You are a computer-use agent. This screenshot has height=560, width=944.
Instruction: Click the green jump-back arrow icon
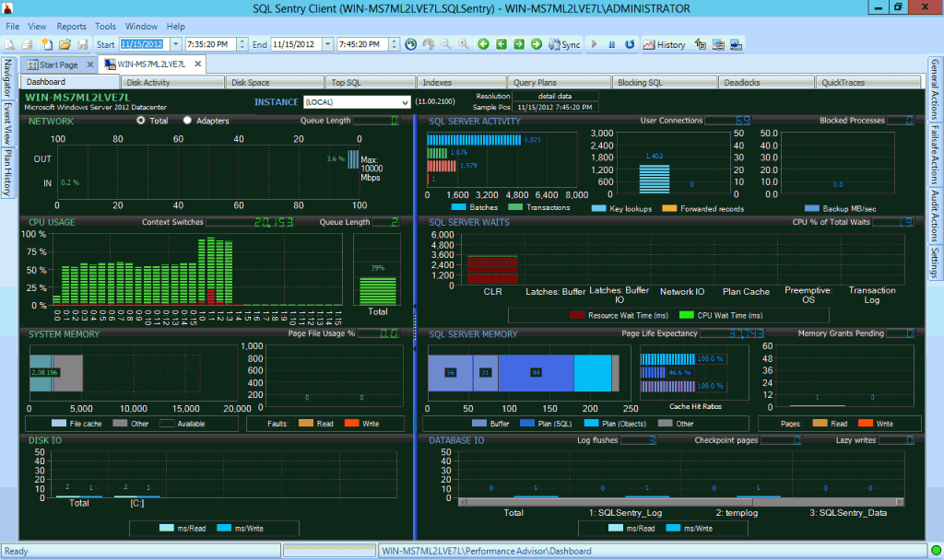[x=501, y=44]
